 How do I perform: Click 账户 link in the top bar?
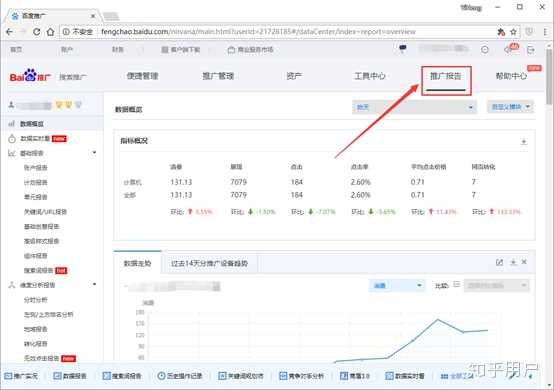(x=67, y=49)
